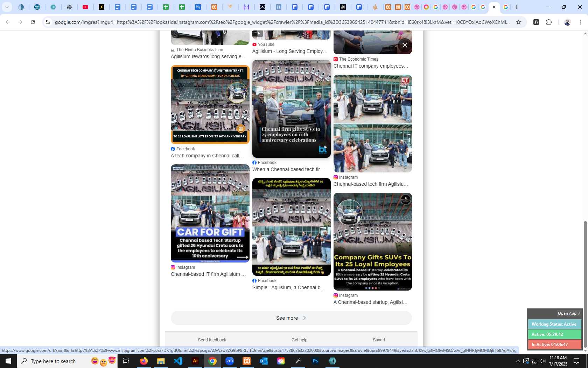Close the currently active browser tab
The height and width of the screenshot is (368, 588).
tap(494, 7)
